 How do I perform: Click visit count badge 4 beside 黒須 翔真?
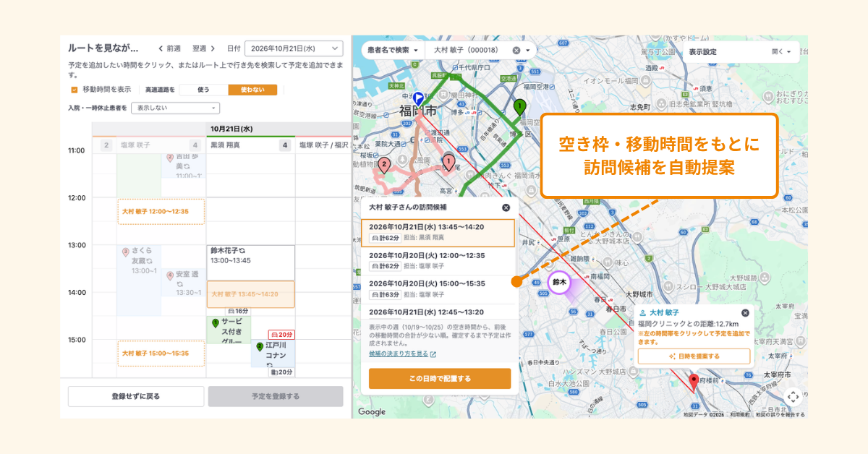[285, 145]
